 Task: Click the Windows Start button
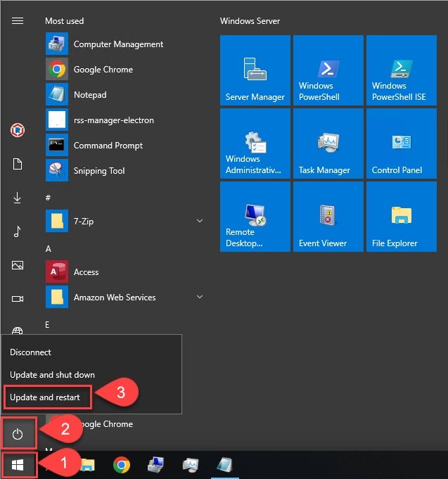pos(18,465)
